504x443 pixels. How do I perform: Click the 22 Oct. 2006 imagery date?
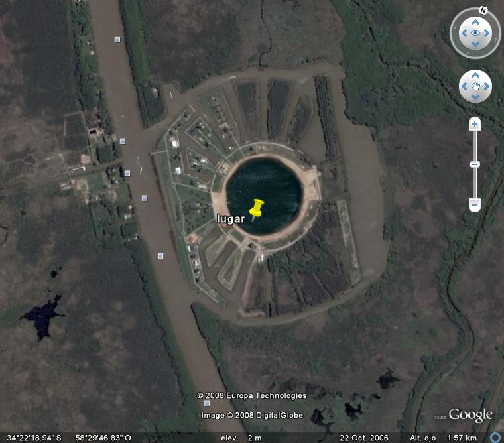point(364,438)
